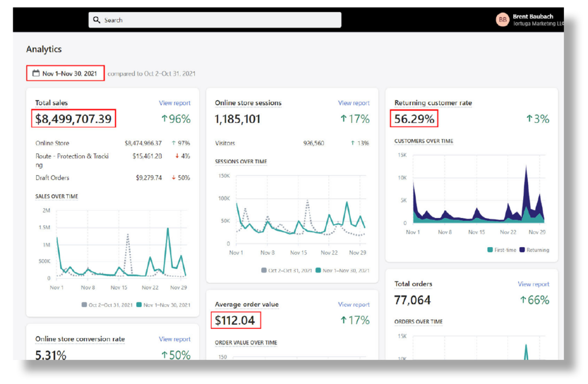View report for Total orders
Viewport: 588px width, 384px height.
pyautogui.click(x=533, y=284)
